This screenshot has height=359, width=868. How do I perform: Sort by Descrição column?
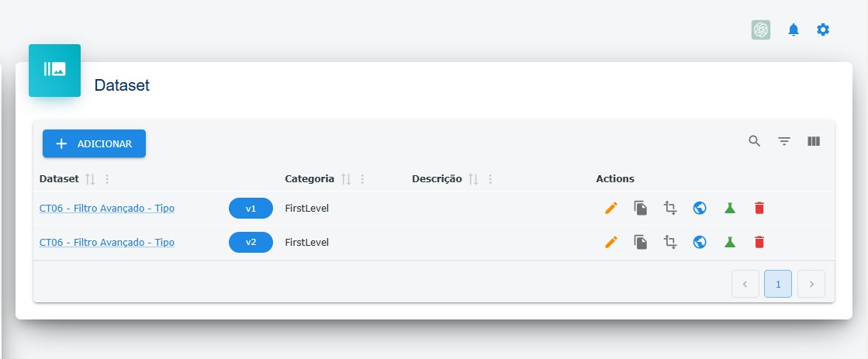tap(473, 178)
